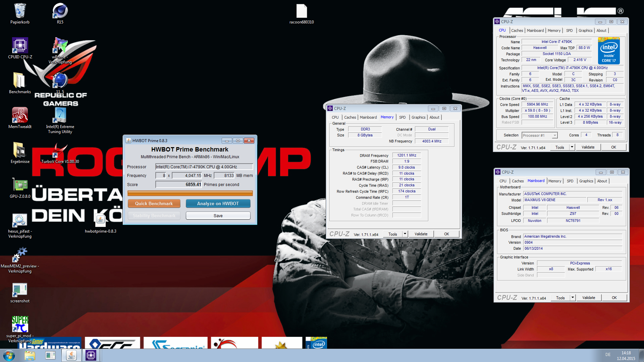Screen dimensions: 644x362
Task: Expand Tools dropdown arrow in Memory CPU-Z window
Action: (x=405, y=234)
